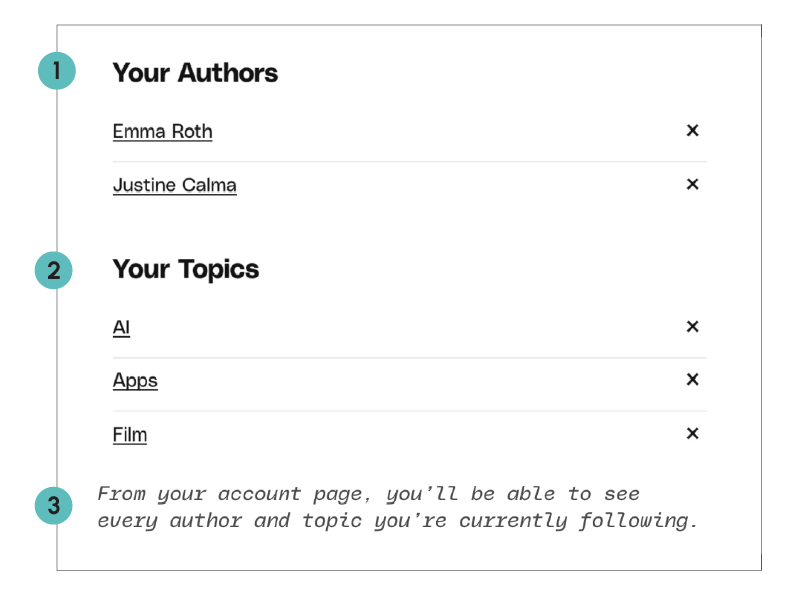Click the divider line below the Apps row
The width and height of the screenshot is (792, 605).
(409, 410)
